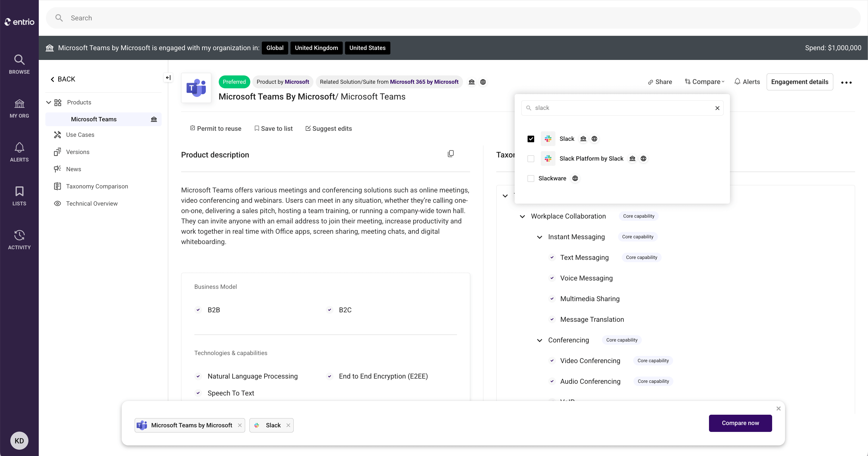Viewport: 868px width, 456px height.
Task: Clear the slack search field
Action: [x=717, y=108]
